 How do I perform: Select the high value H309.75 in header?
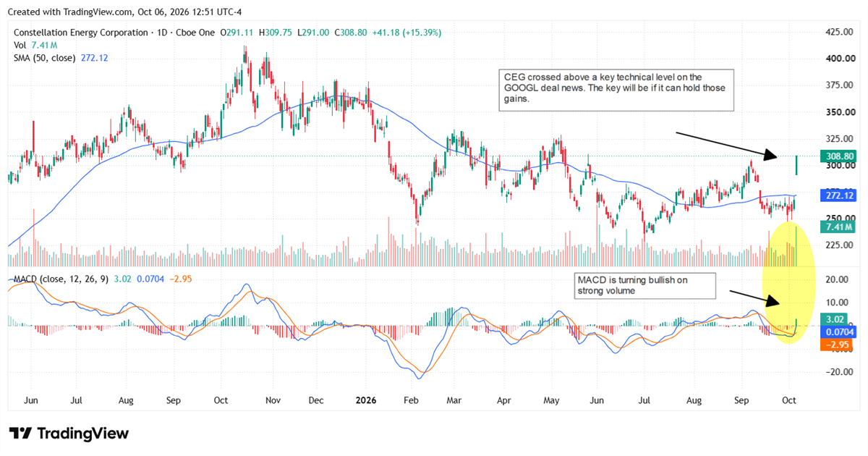click(274, 33)
